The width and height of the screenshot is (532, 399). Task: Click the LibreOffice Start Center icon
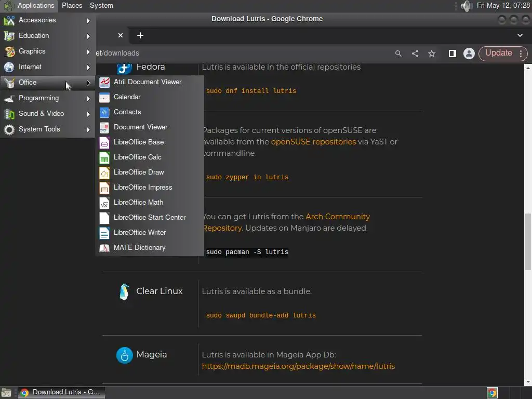(x=104, y=218)
